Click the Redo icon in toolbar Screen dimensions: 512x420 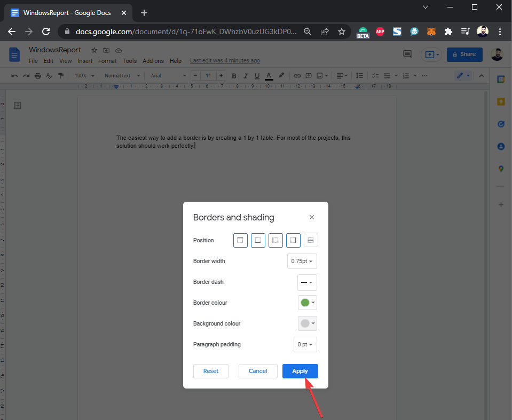pyautogui.click(x=26, y=76)
